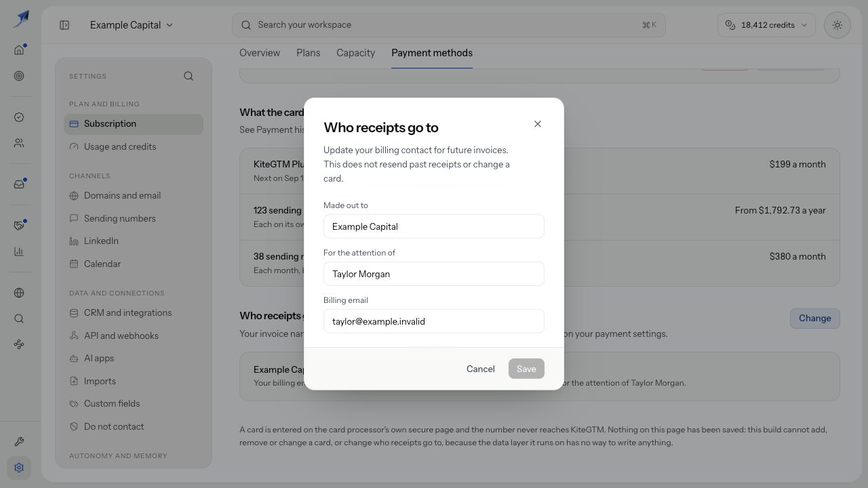Click the $199 a month price
The height and width of the screenshot is (488, 868).
797,164
